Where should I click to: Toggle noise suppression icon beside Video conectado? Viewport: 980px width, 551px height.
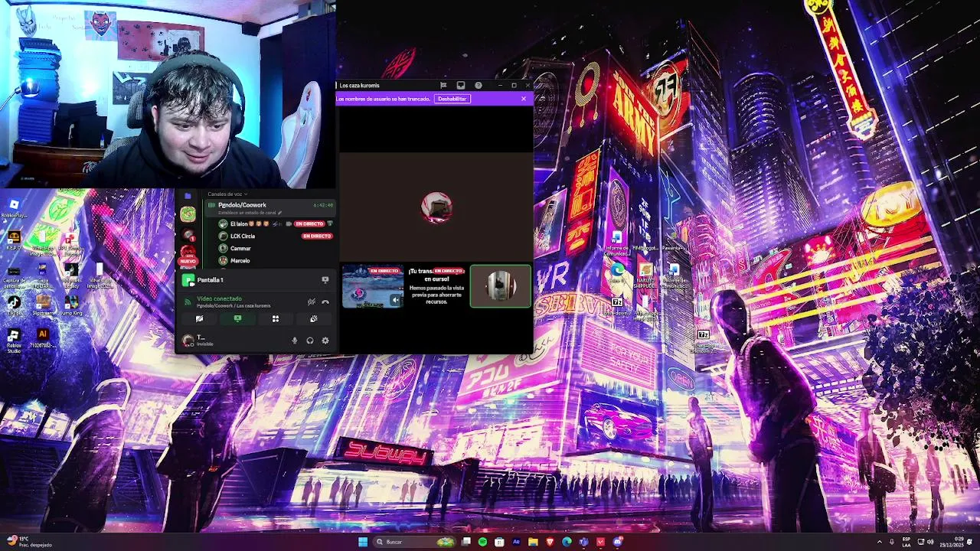click(x=311, y=302)
